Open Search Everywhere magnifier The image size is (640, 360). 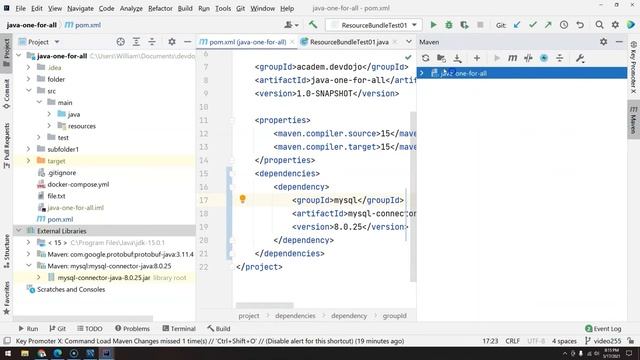point(599,25)
